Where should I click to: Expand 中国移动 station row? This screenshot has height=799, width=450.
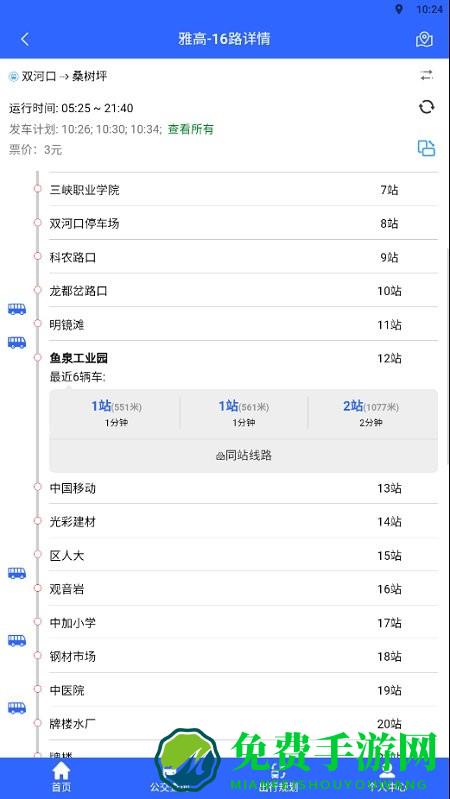(x=243, y=488)
